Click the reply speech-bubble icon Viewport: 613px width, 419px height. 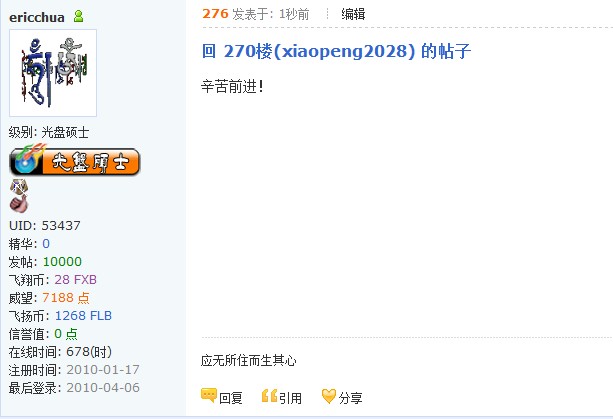(x=209, y=396)
